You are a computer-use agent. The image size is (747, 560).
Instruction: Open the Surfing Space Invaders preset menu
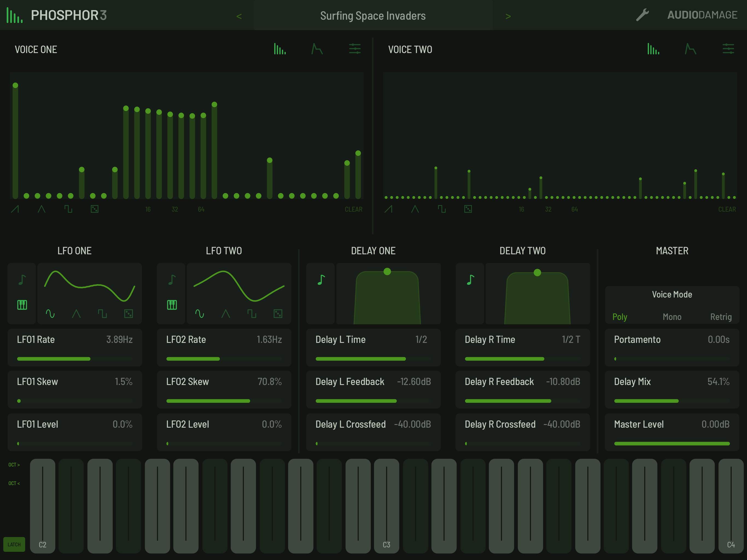pyautogui.click(x=373, y=16)
